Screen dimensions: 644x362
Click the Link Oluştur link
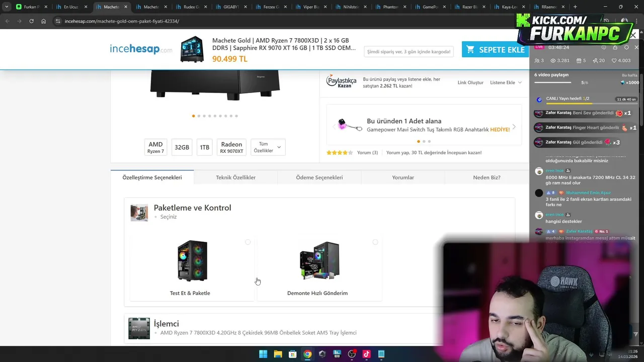click(470, 82)
